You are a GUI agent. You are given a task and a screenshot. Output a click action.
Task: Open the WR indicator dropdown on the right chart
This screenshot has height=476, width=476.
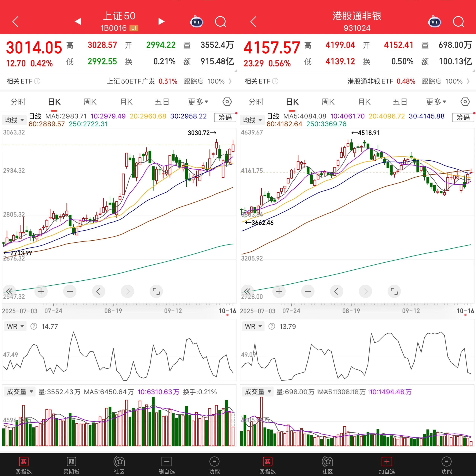click(253, 326)
